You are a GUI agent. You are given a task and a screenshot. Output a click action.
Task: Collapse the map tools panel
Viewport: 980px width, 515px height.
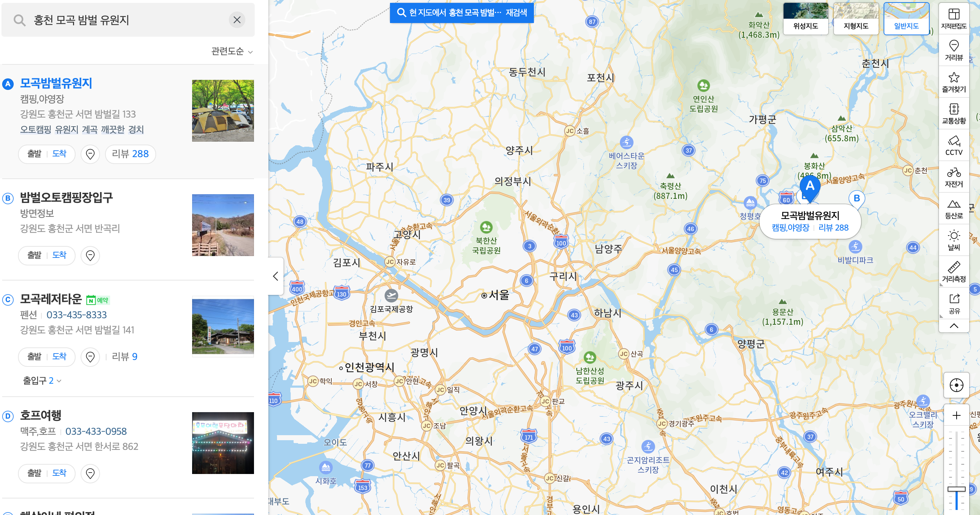tap(954, 326)
